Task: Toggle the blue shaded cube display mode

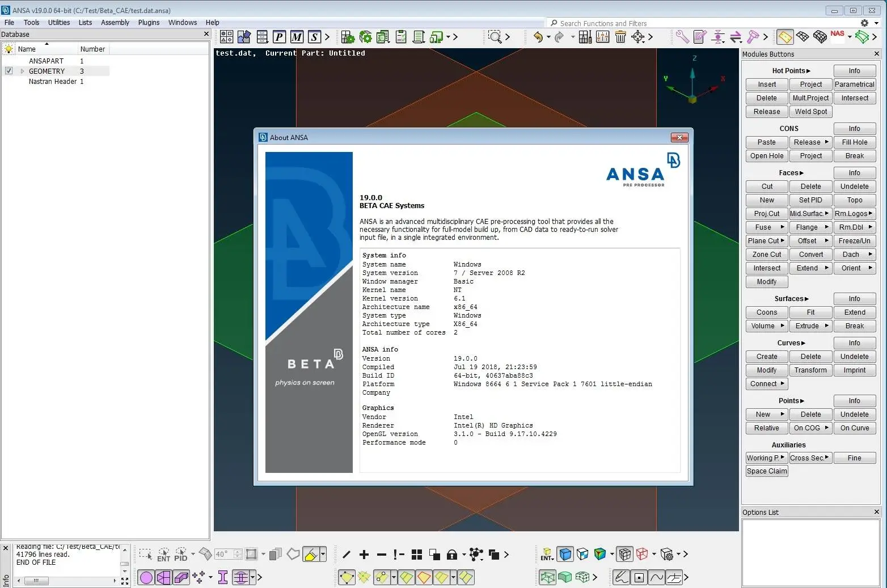Action: click(565, 554)
